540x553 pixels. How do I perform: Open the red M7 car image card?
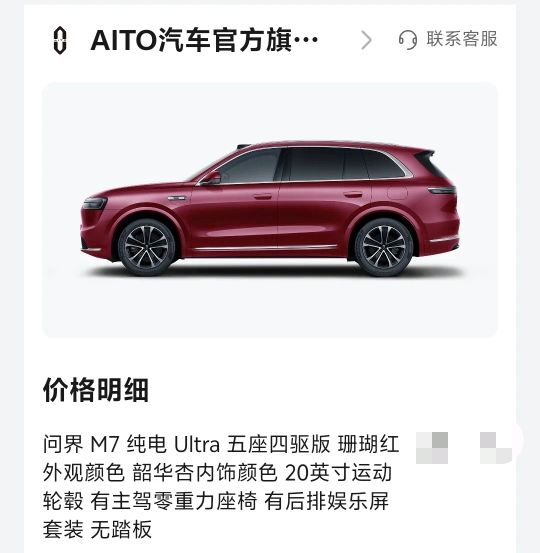coord(270,210)
